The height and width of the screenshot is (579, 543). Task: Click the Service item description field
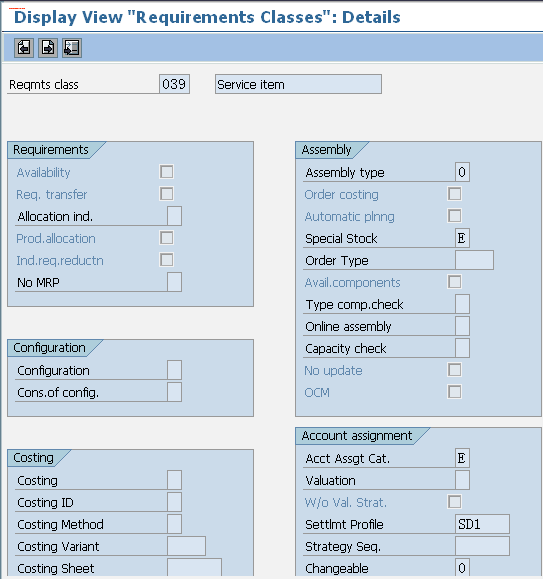tap(298, 84)
